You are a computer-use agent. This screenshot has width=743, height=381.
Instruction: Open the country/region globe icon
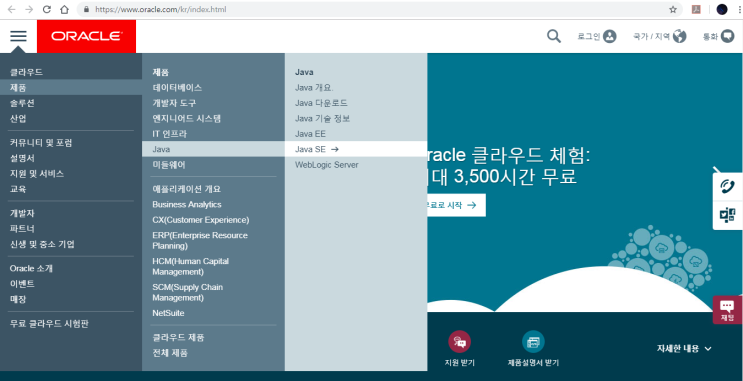pyautogui.click(x=680, y=36)
